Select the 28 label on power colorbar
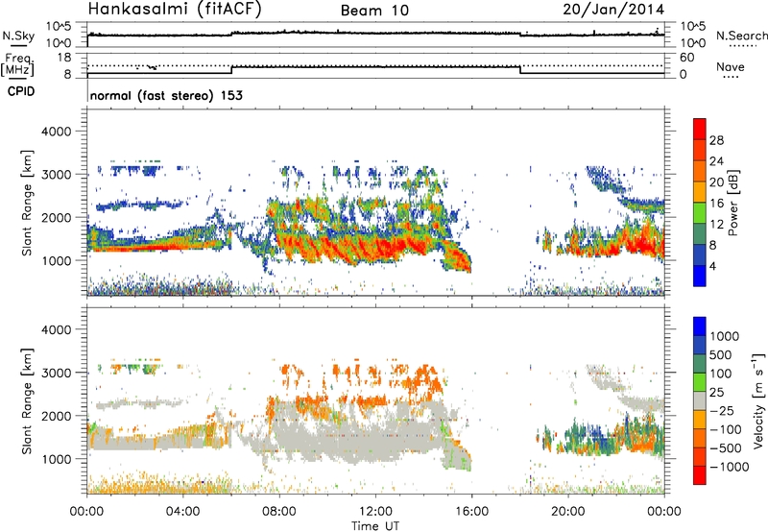Screen dimensions: 768x532 click(716, 140)
